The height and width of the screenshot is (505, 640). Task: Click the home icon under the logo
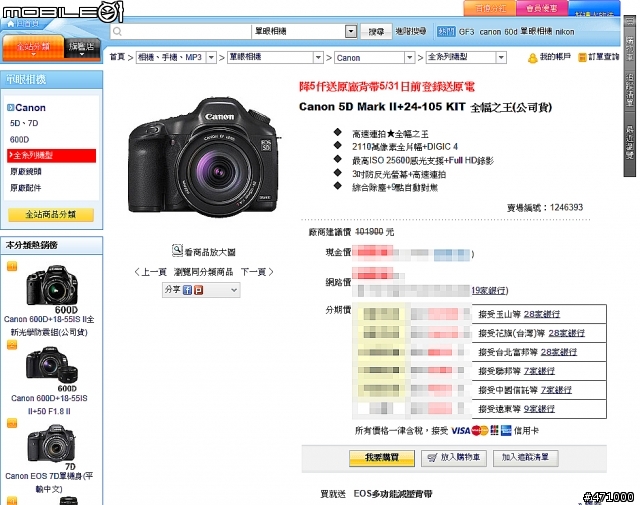11,24
